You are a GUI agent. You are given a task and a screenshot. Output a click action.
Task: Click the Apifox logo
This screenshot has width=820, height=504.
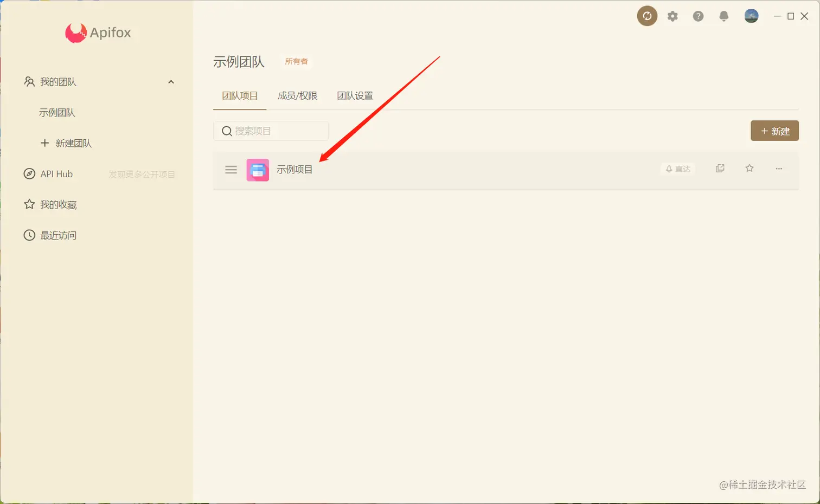[98, 33]
